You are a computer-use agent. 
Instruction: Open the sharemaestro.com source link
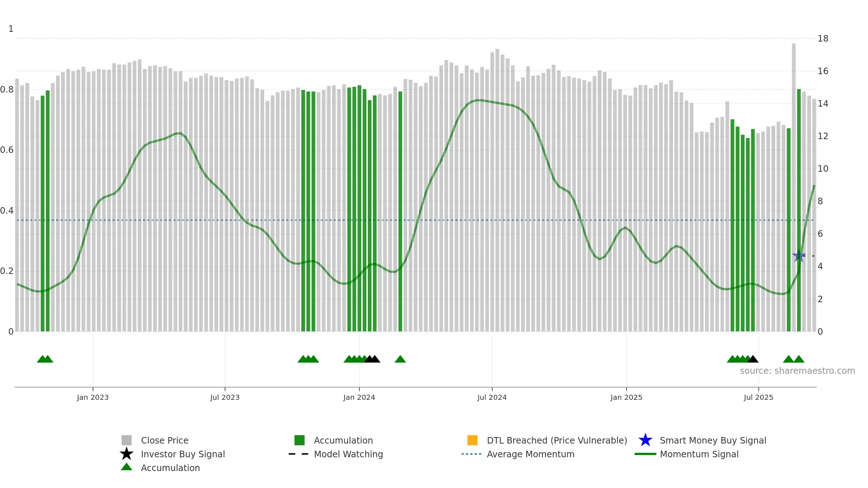pos(797,371)
